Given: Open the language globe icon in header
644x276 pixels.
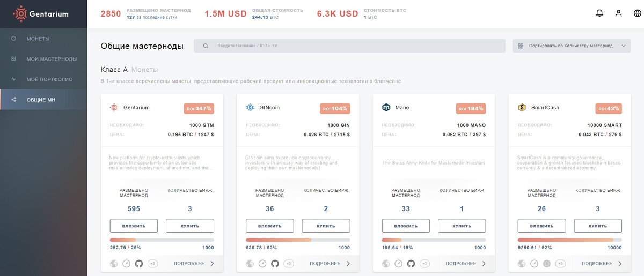Looking at the screenshot, I should pyautogui.click(x=637, y=13).
